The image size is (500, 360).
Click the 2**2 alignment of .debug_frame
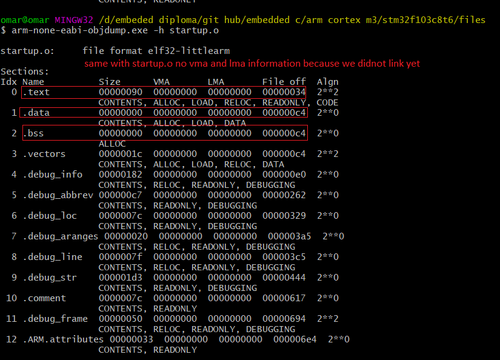328,319
